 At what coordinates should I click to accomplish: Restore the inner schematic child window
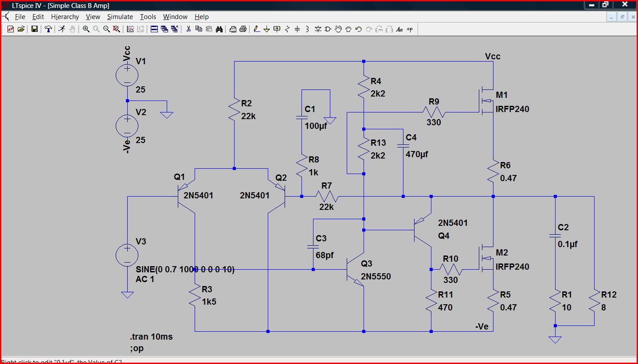tap(622, 17)
